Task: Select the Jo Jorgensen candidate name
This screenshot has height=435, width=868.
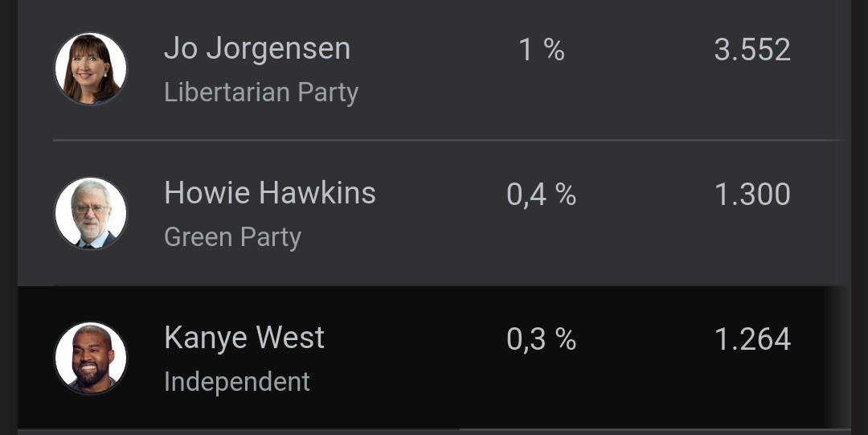Action: 257,49
